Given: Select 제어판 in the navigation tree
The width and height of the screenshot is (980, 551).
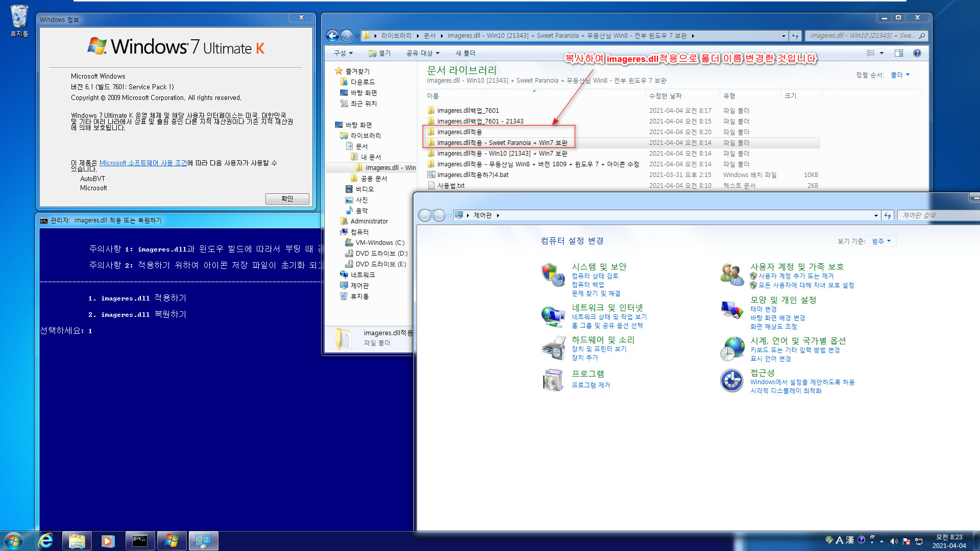Looking at the screenshot, I should (x=359, y=286).
